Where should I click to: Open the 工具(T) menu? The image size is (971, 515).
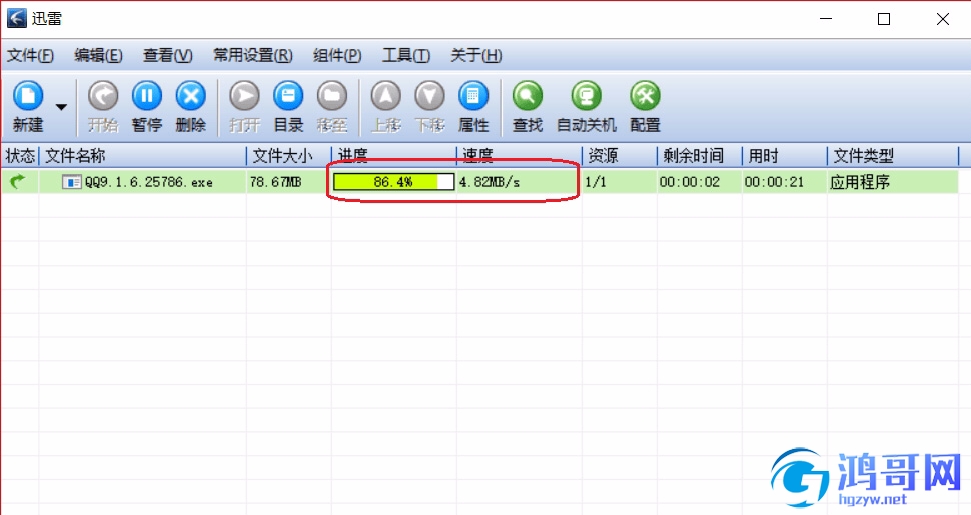pyautogui.click(x=406, y=56)
